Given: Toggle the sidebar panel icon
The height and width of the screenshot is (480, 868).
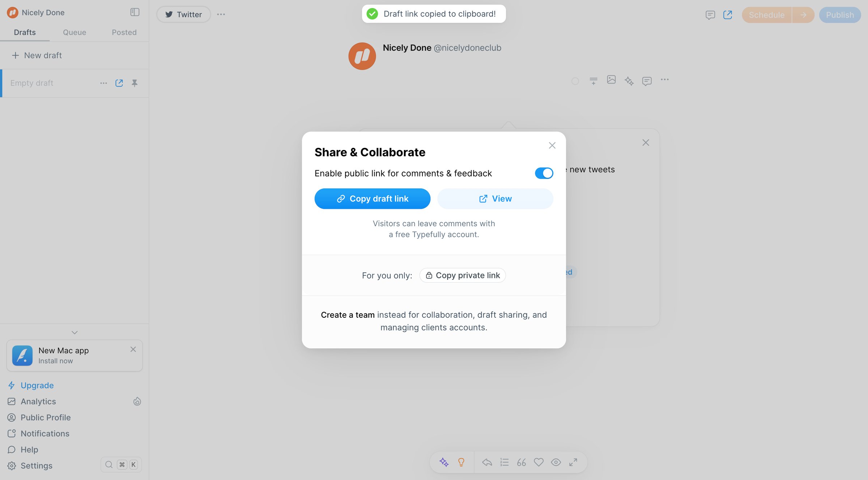Looking at the screenshot, I should (x=135, y=12).
